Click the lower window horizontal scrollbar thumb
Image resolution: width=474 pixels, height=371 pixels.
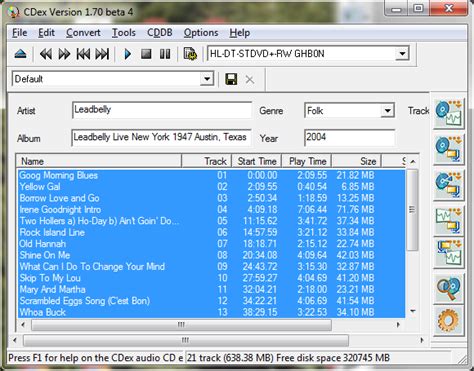click(x=186, y=340)
